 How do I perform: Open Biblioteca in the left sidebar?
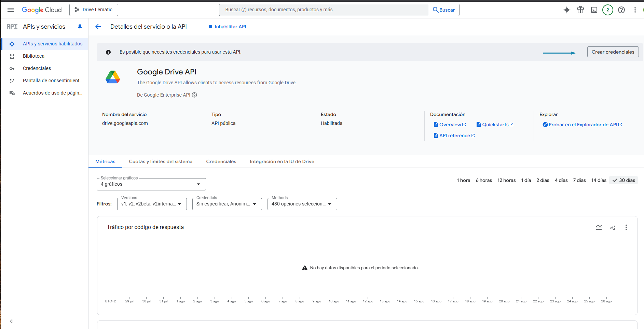pyautogui.click(x=33, y=56)
